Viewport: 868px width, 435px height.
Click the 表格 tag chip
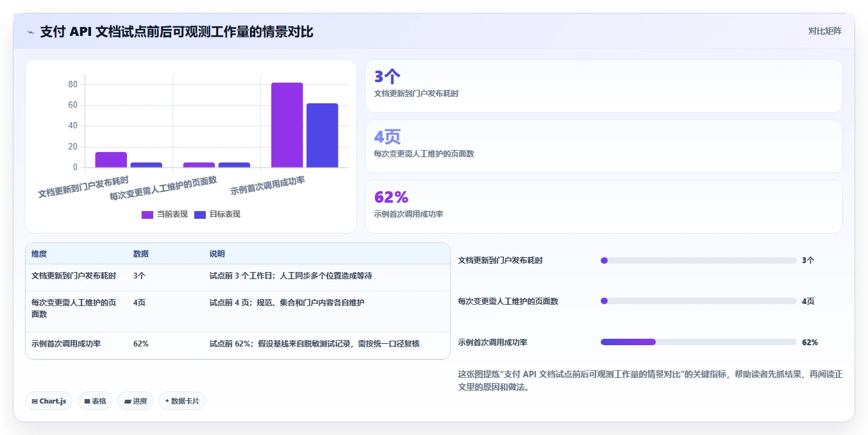click(95, 401)
